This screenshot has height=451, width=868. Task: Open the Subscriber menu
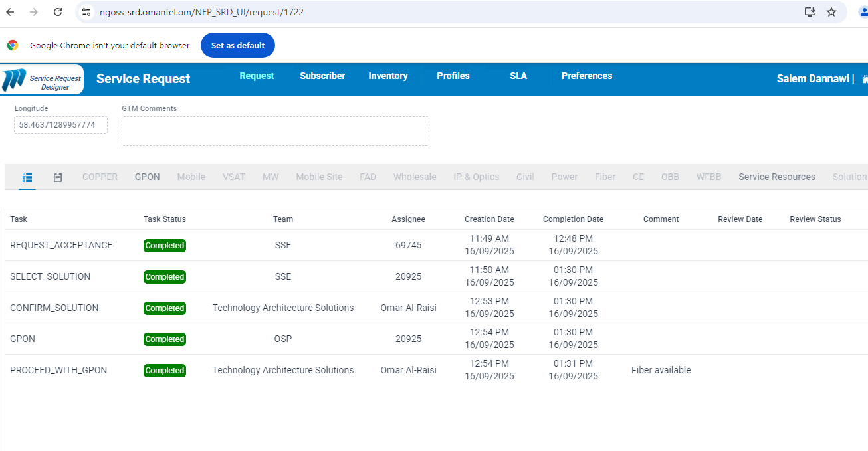[x=322, y=76]
